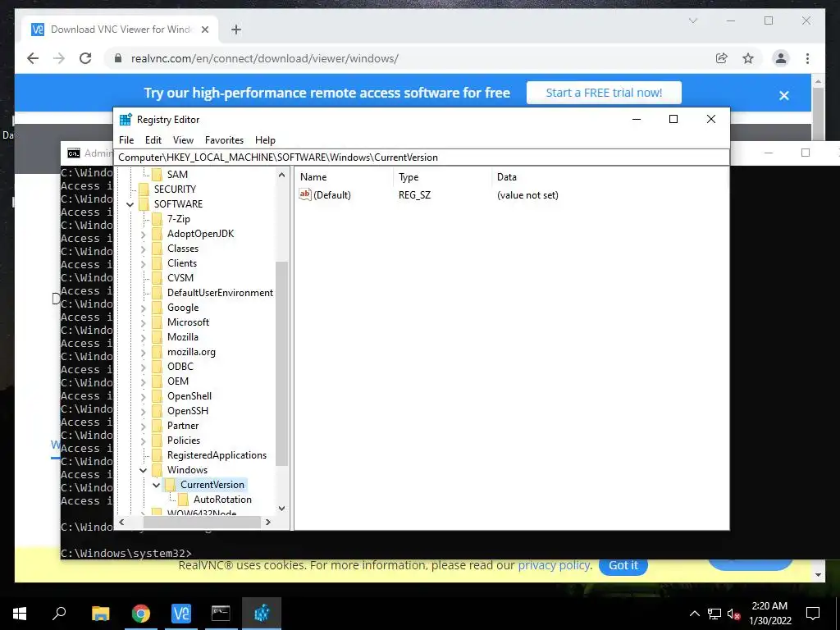
Task: Select the CVSM key folder icon
Action: click(x=157, y=277)
